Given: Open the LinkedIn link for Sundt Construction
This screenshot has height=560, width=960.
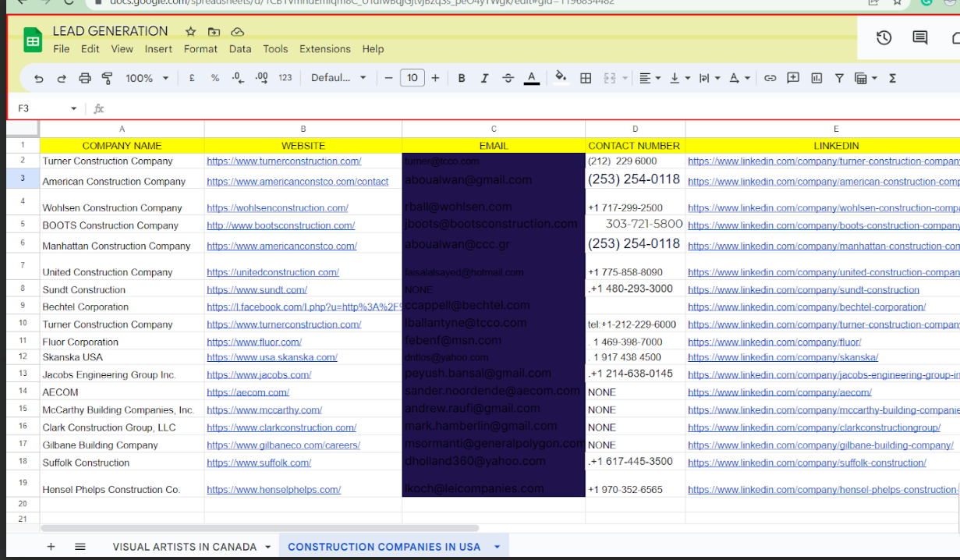Looking at the screenshot, I should pos(803,290).
